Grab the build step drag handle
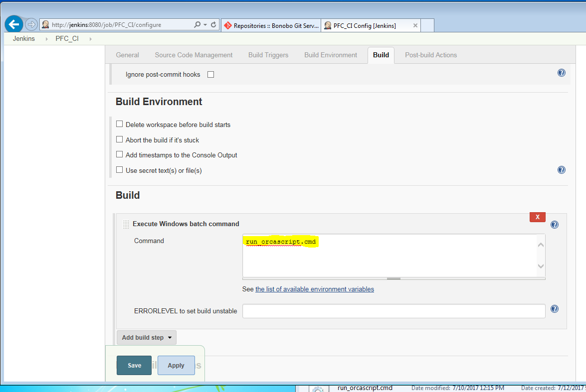Image resolution: width=586 pixels, height=392 pixels. point(126,224)
